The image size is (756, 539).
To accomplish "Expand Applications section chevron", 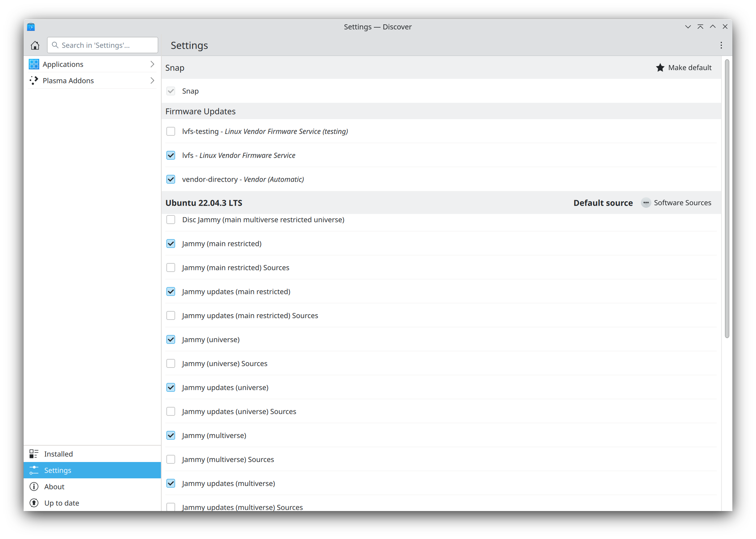I will (153, 64).
